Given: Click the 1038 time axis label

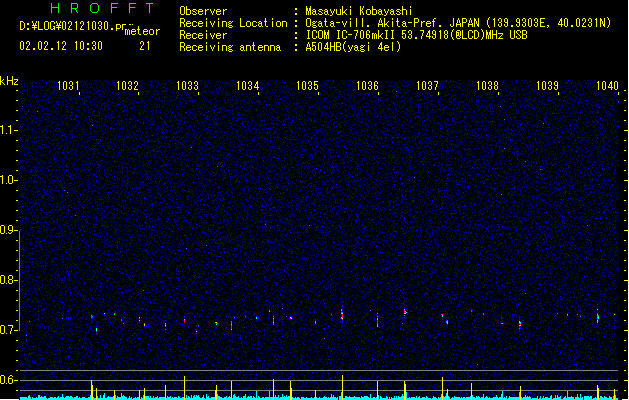Looking at the screenshot, I should click(x=487, y=86).
